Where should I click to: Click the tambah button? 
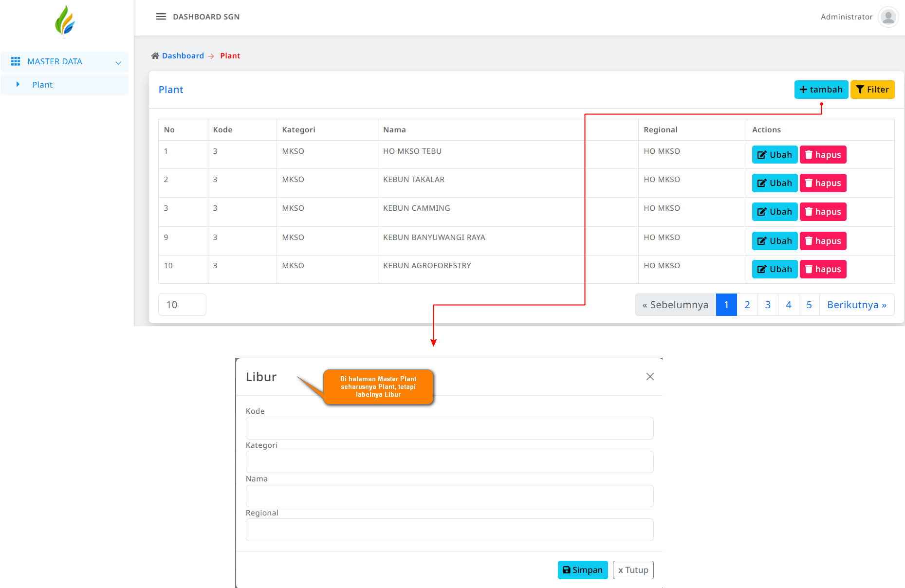[x=821, y=90]
